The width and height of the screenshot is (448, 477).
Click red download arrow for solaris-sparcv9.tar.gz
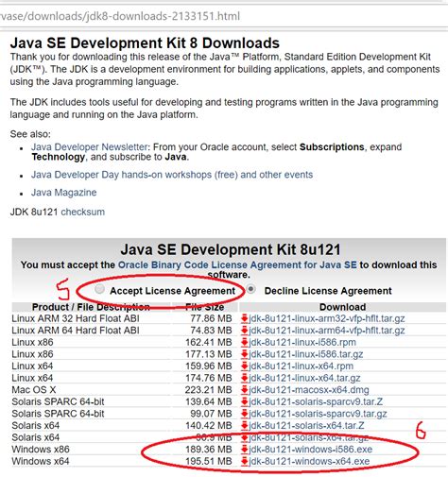click(x=245, y=414)
